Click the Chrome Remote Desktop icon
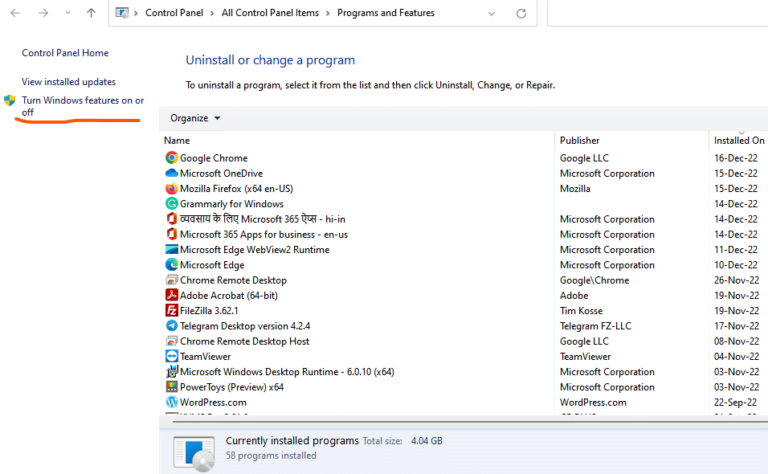Screen dimensions: 768x474 pyautogui.click(x=171, y=280)
